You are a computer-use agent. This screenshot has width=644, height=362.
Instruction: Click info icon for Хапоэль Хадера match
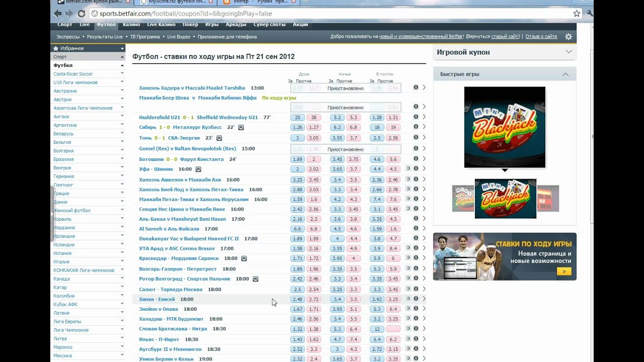416,87
